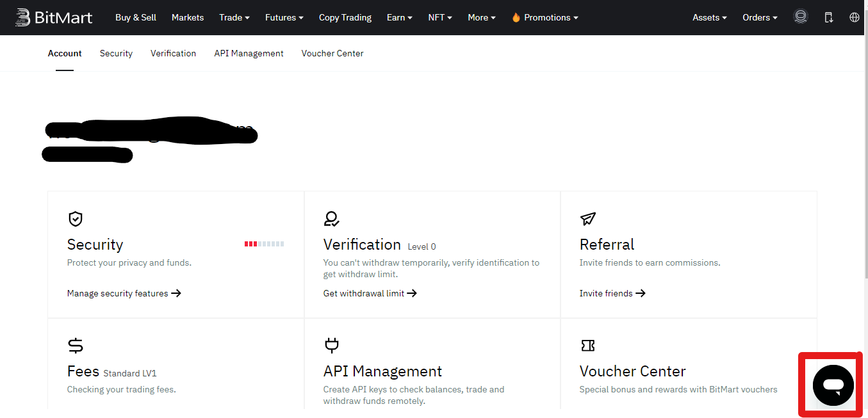Open the Assets dropdown
This screenshot has width=868, height=418.
[x=710, y=17]
